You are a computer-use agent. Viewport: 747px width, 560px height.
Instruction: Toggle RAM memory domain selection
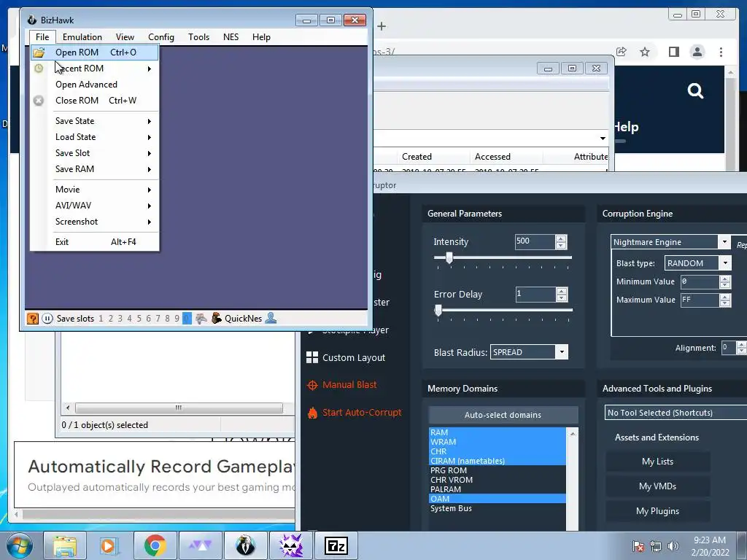point(497,432)
